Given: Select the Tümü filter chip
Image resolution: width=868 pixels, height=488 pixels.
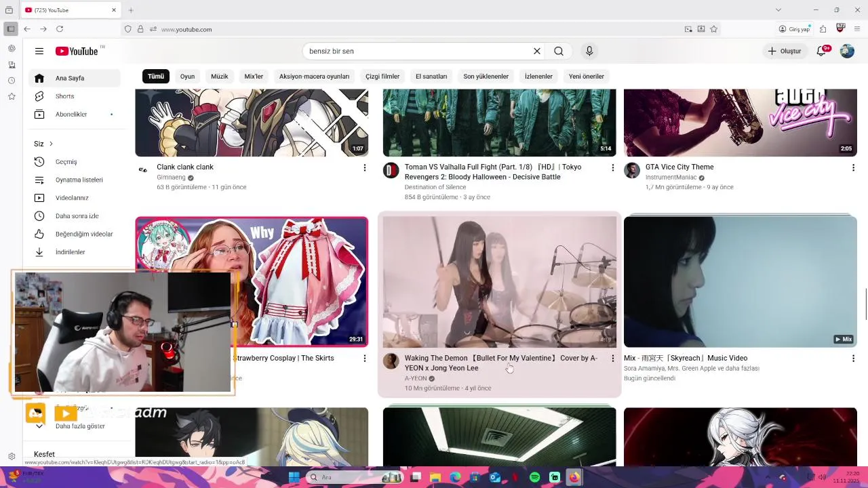Looking at the screenshot, I should [x=156, y=77].
